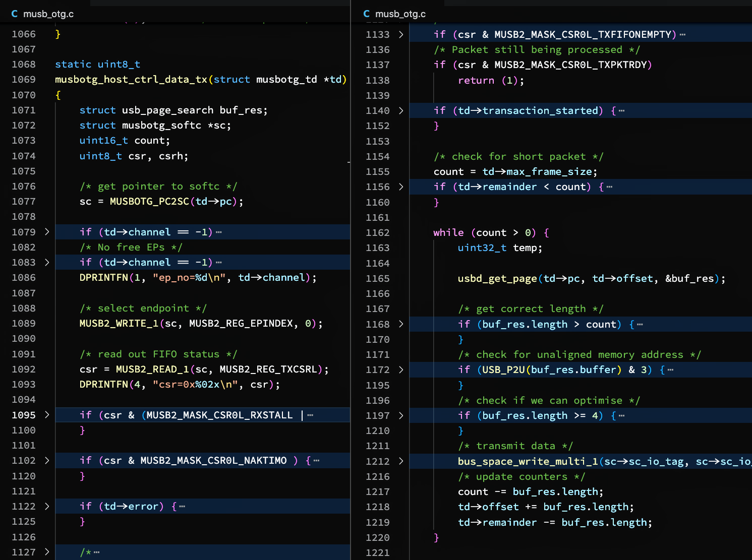The height and width of the screenshot is (560, 752).
Task: Click '/* check if we can optimise */' comment
Action: (x=549, y=400)
